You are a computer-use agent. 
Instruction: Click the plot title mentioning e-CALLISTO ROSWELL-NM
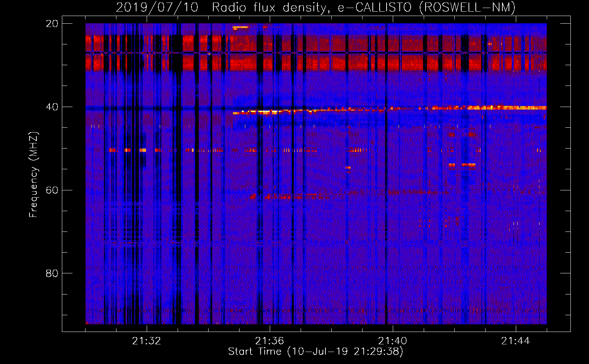click(316, 7)
